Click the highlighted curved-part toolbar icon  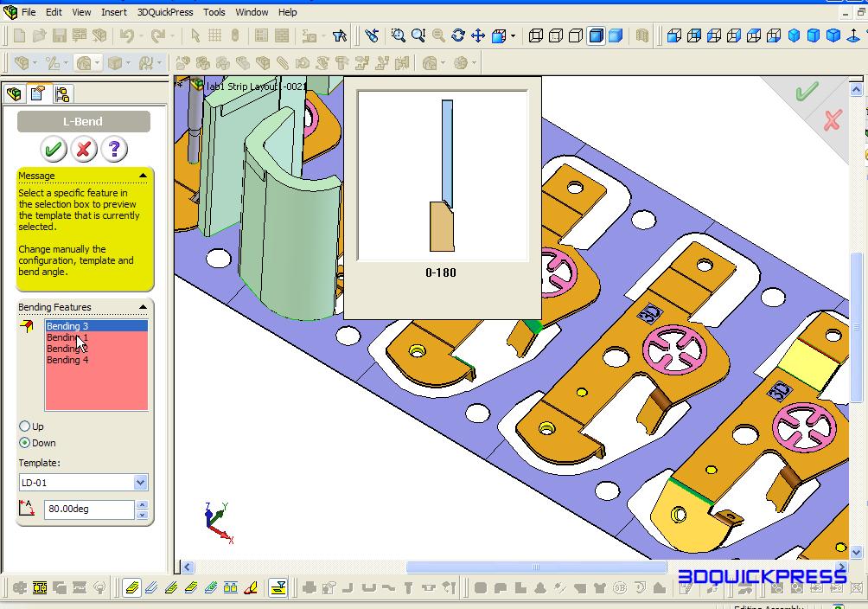[x=84, y=63]
